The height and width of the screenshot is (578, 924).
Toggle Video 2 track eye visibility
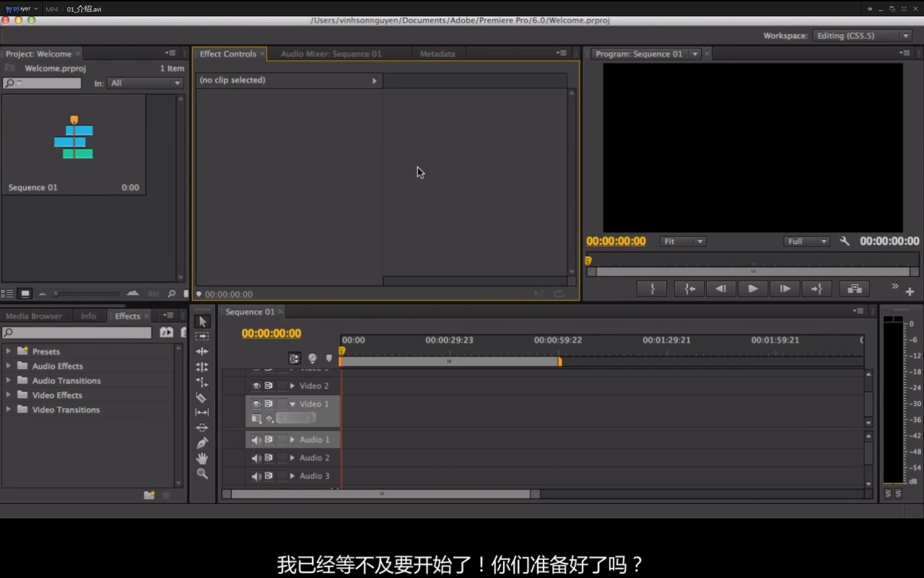[256, 386]
